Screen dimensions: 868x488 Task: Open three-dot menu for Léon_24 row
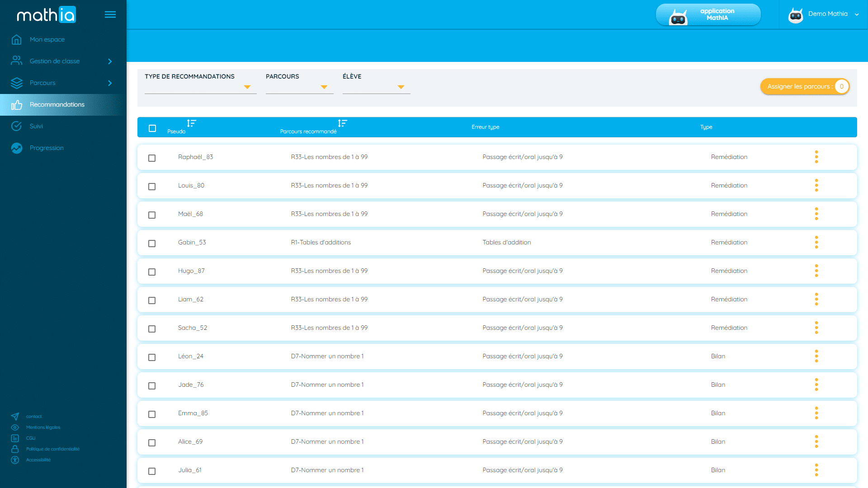click(x=816, y=356)
